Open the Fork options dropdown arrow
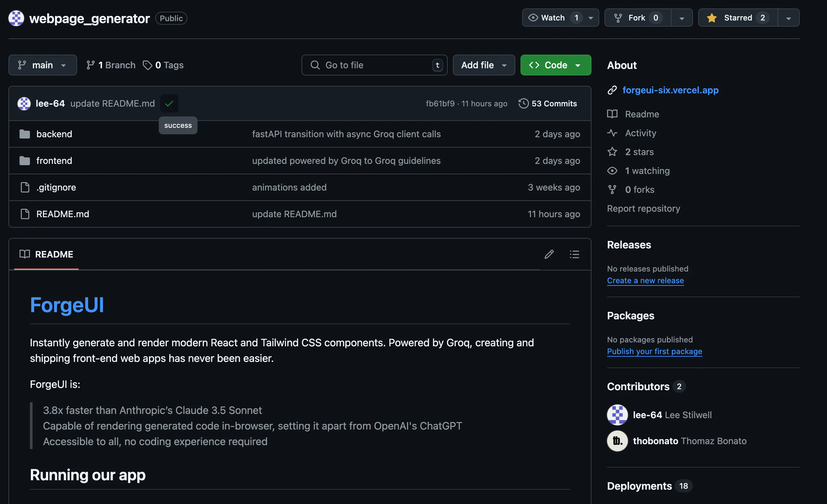Image resolution: width=827 pixels, height=504 pixels. [682, 18]
